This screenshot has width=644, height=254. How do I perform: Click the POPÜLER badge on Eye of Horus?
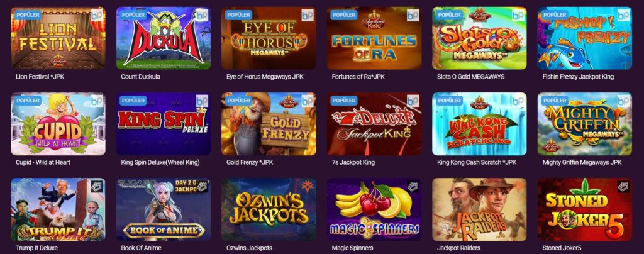(x=238, y=14)
